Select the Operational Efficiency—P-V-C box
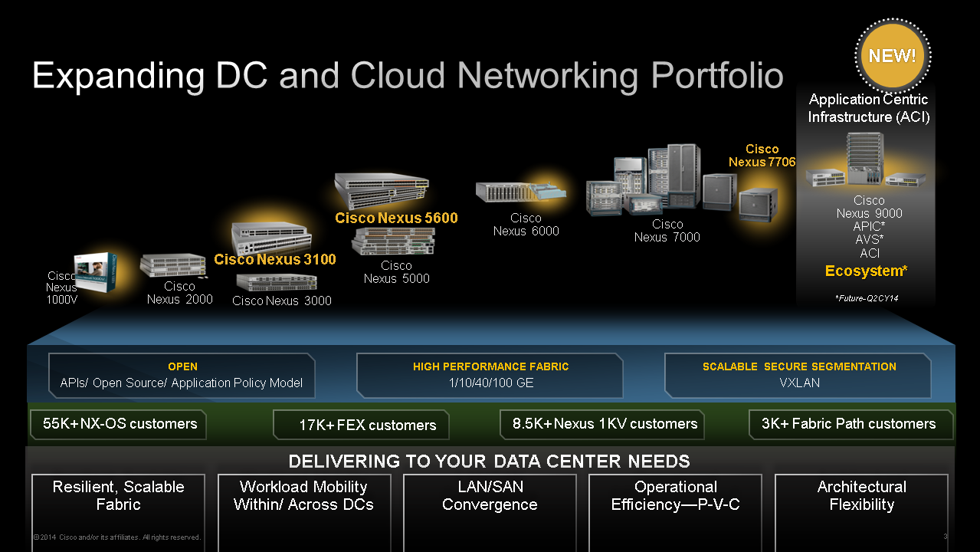 coord(675,495)
